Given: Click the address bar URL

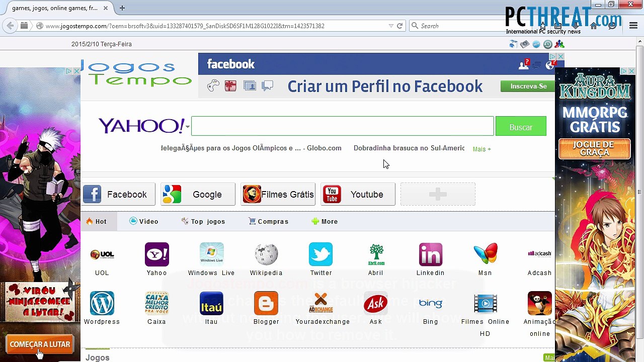Looking at the screenshot, I should pos(185,26).
